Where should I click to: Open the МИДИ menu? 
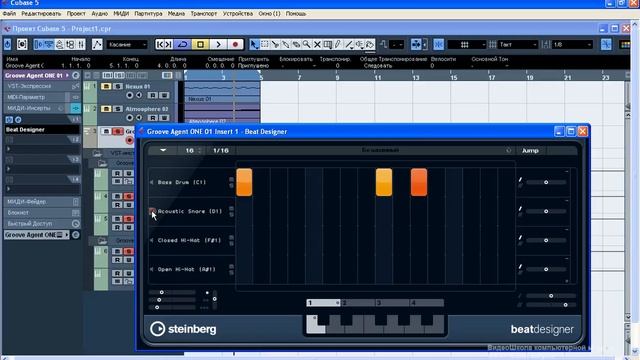121,13
